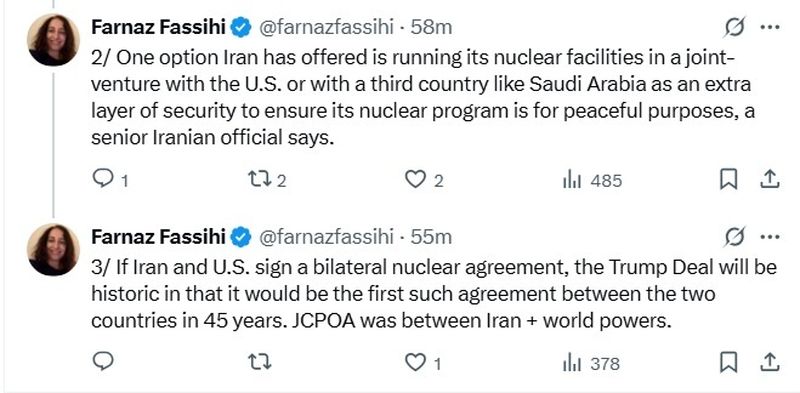View analytics showing 378 views
The width and height of the screenshot is (800, 393).
coord(591,363)
